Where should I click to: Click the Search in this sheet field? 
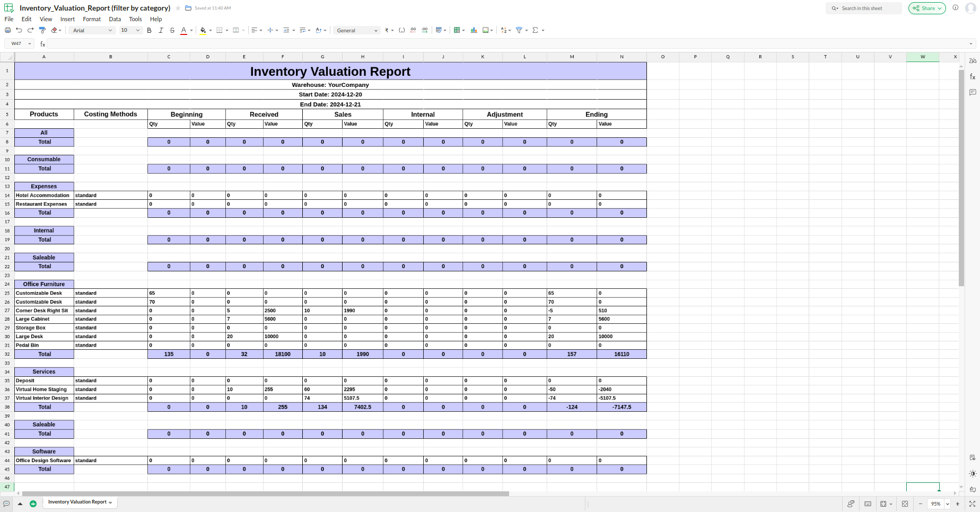[x=863, y=8]
